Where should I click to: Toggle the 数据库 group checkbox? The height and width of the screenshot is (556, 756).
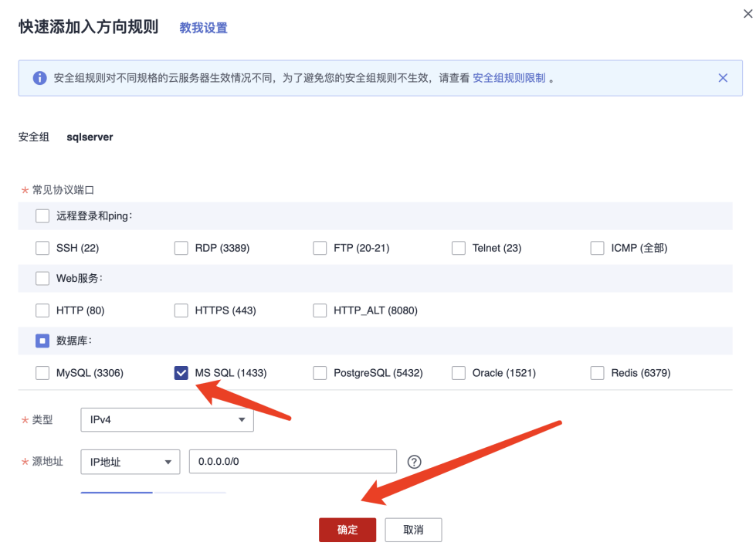[x=42, y=341]
